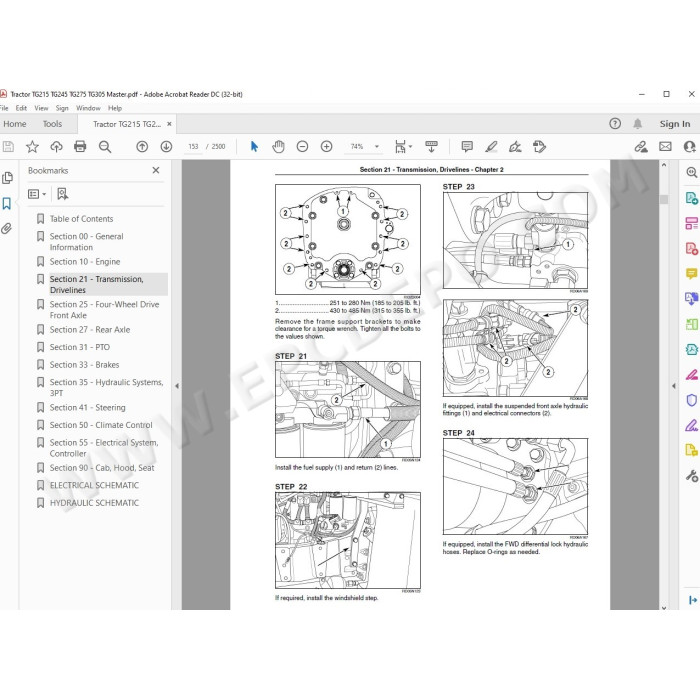This screenshot has width=700, height=700.
Task: Open the Attachments paperclip panel
Action: point(6,229)
